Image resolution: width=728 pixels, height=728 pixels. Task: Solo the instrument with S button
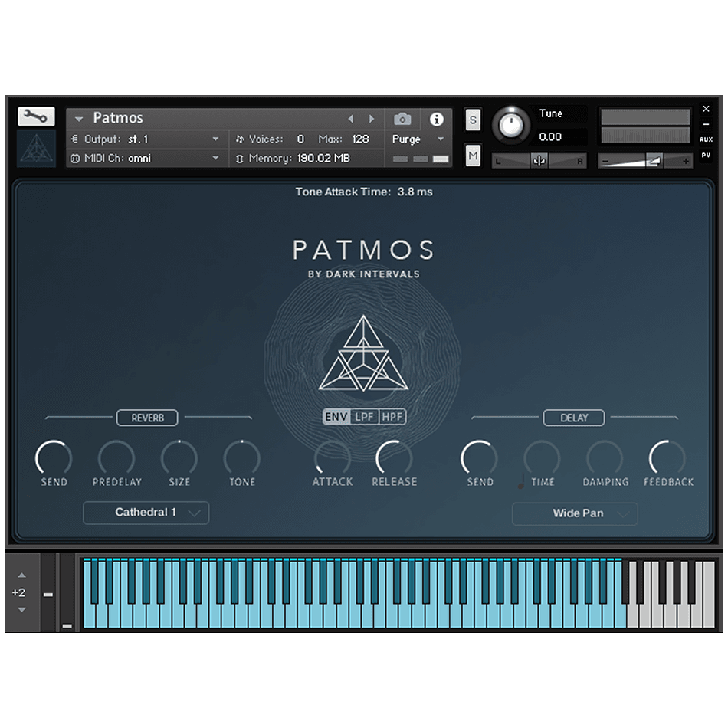point(473,120)
